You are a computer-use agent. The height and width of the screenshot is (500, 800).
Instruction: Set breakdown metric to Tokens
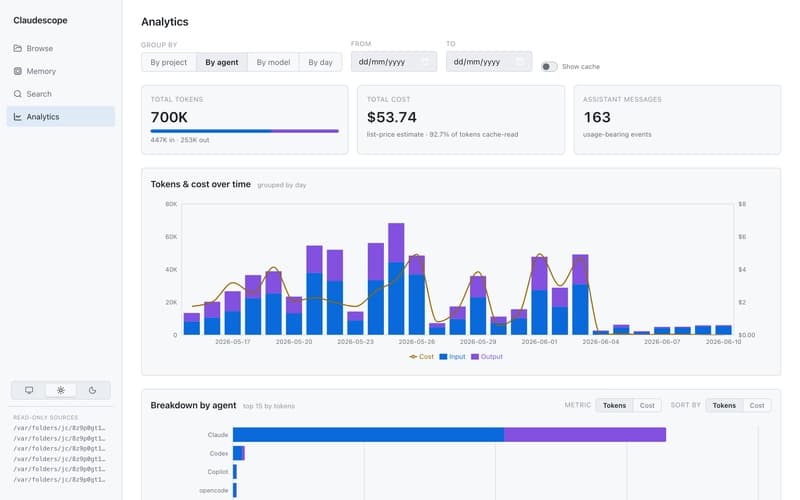tap(614, 406)
